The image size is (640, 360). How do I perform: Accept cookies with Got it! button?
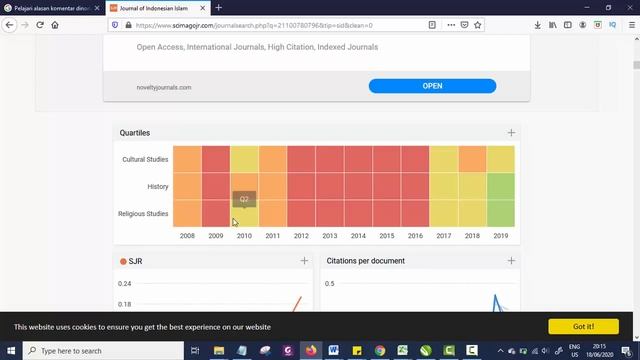tap(583, 327)
